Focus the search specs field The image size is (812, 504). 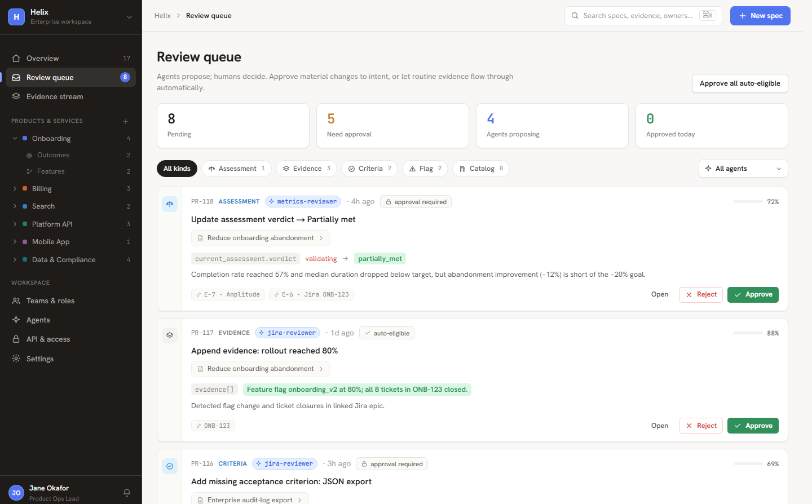(x=643, y=16)
